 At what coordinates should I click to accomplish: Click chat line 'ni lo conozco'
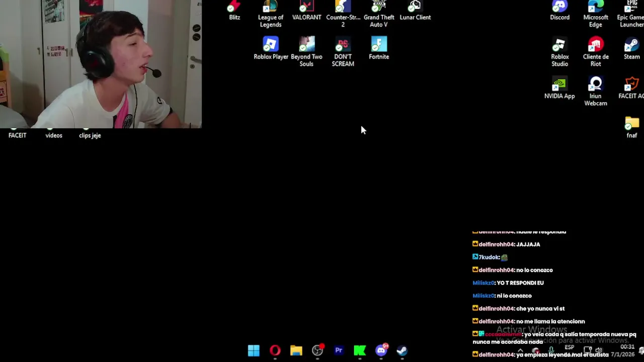514,296
